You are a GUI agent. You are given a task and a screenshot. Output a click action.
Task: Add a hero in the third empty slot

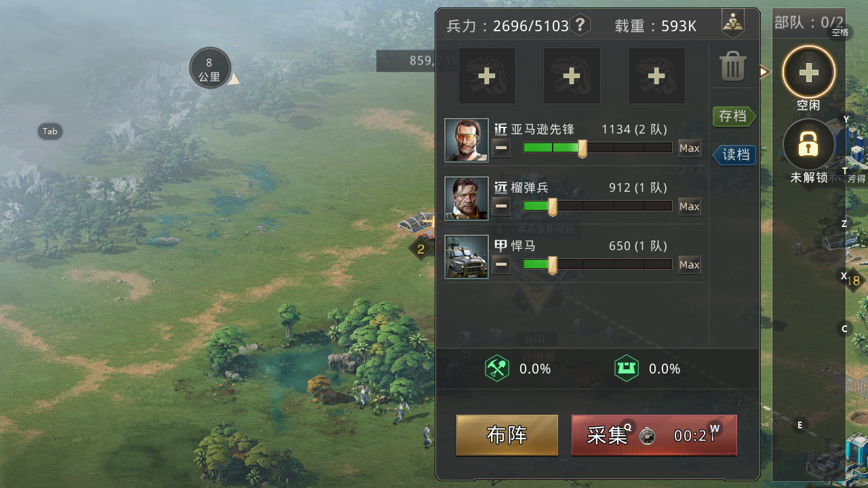point(656,76)
